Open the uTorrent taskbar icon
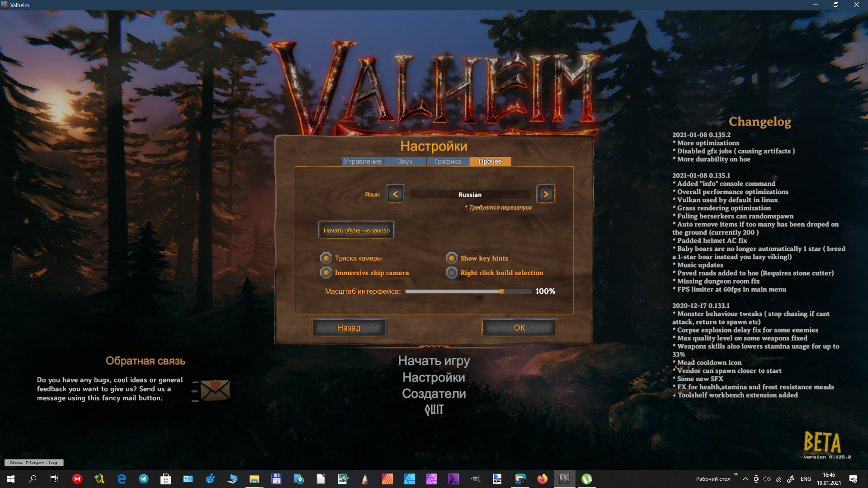The width and height of the screenshot is (868, 488). click(586, 479)
